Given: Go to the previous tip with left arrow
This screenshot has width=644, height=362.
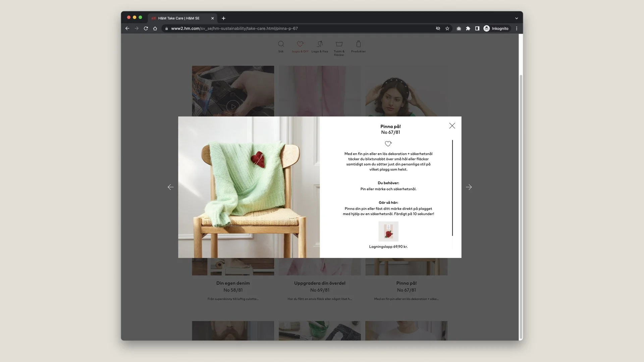Looking at the screenshot, I should [x=170, y=187].
